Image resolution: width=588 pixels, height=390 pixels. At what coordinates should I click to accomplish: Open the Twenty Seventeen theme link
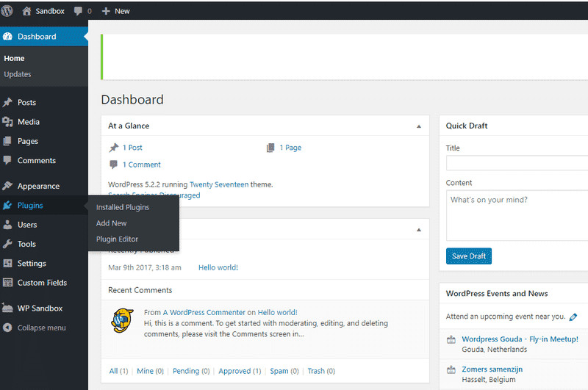click(x=219, y=184)
